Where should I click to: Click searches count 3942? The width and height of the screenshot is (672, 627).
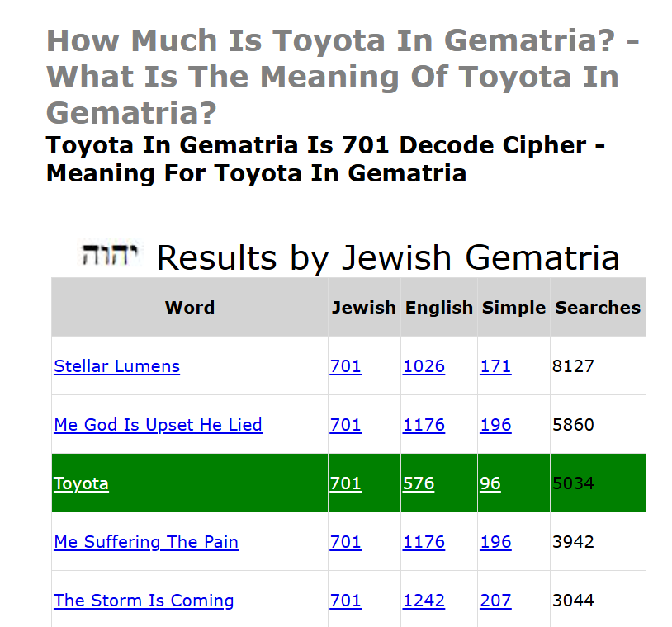[573, 542]
